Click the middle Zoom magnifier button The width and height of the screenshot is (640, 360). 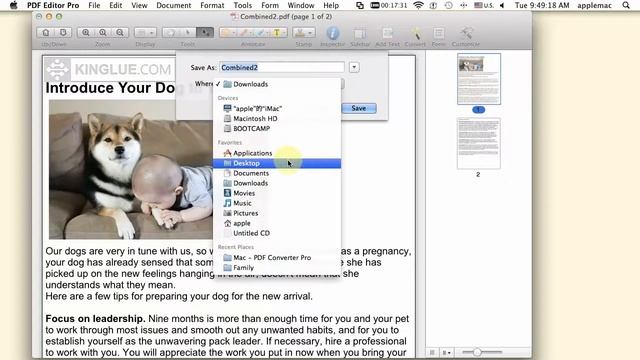point(103,33)
